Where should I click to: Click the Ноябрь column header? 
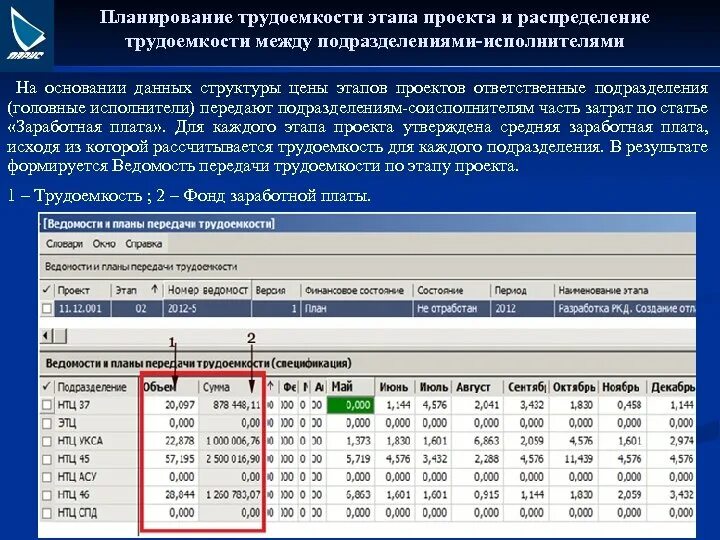[622, 387]
